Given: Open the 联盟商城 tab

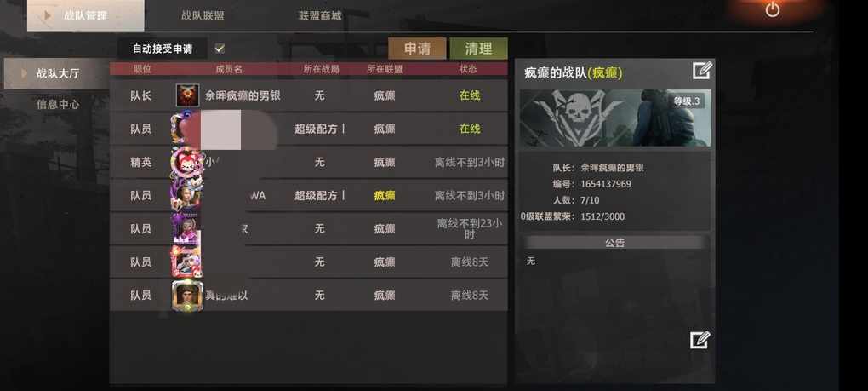Looking at the screenshot, I should 320,15.
